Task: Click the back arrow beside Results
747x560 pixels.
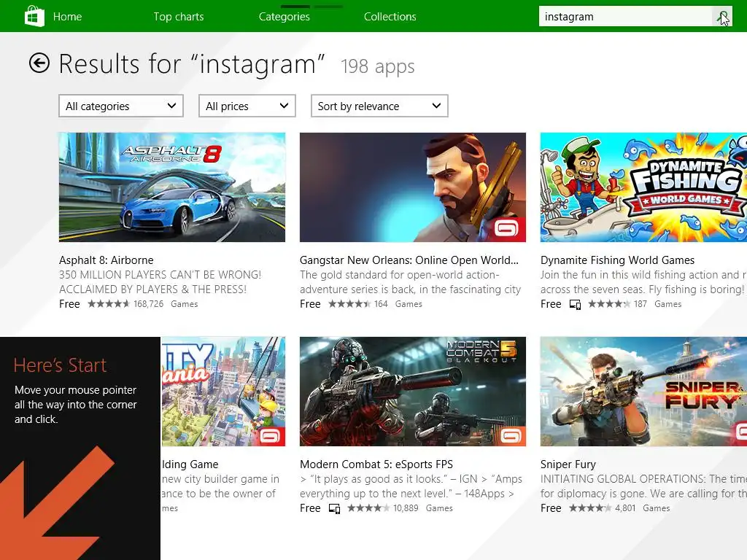Action: click(39, 63)
